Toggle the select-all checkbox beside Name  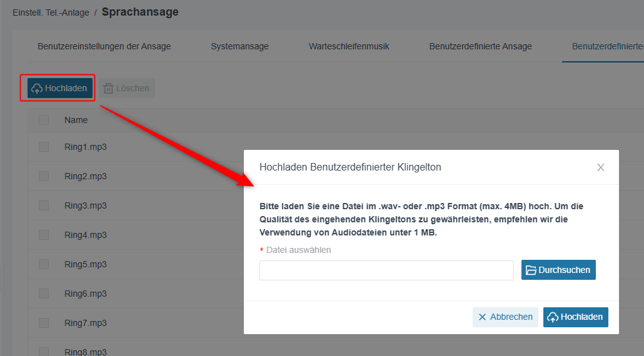pos(44,120)
